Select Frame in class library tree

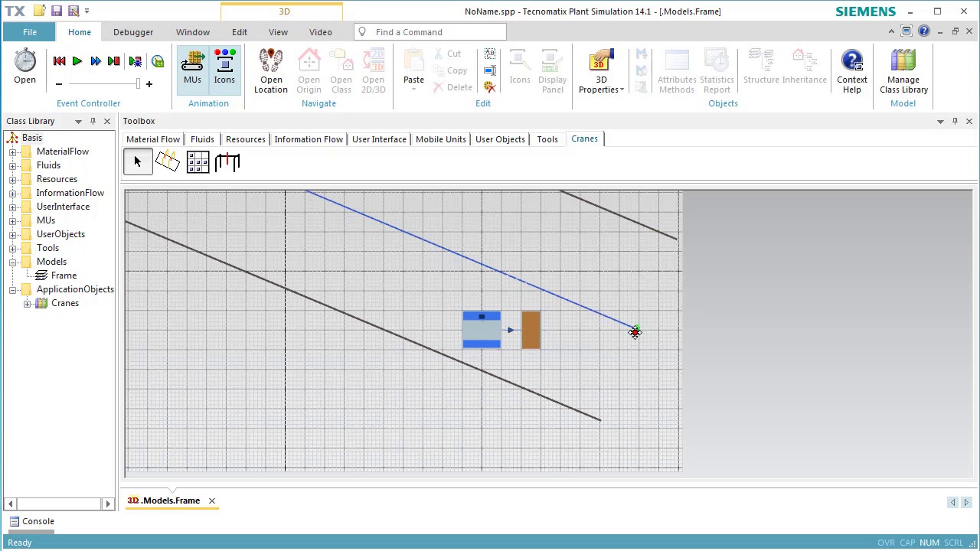pos(64,275)
